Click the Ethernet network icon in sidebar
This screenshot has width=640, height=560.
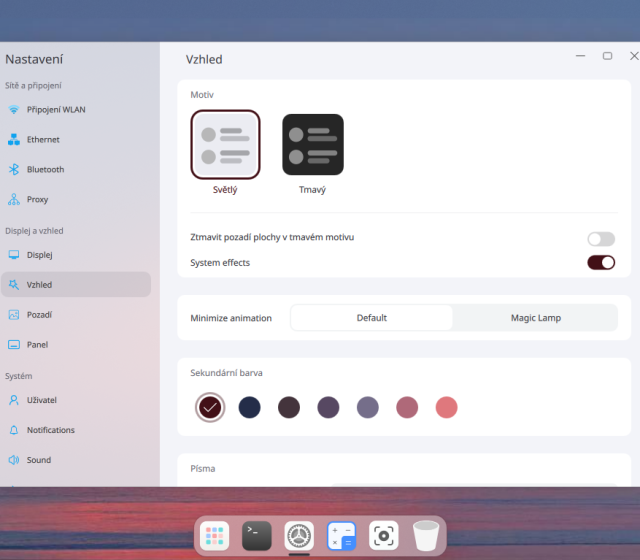coord(14,140)
